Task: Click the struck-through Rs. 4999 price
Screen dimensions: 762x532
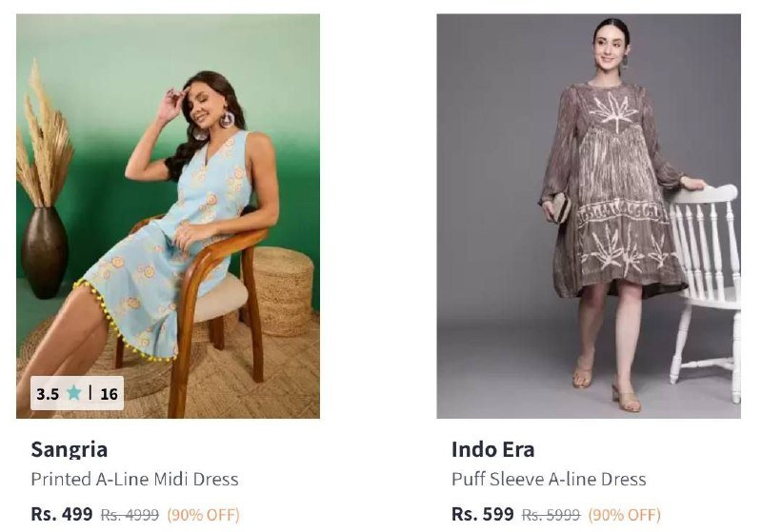Action: (x=130, y=515)
